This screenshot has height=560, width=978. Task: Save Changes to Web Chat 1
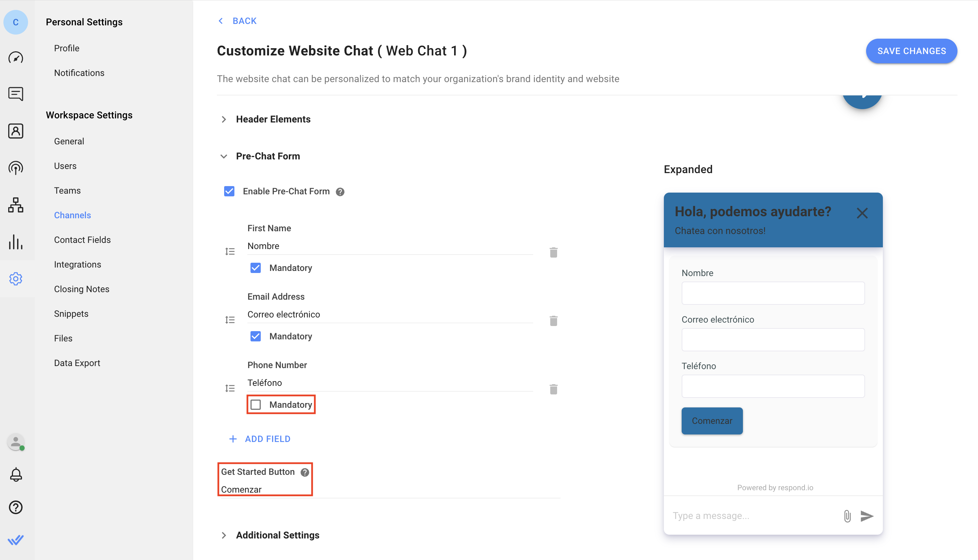pyautogui.click(x=912, y=51)
